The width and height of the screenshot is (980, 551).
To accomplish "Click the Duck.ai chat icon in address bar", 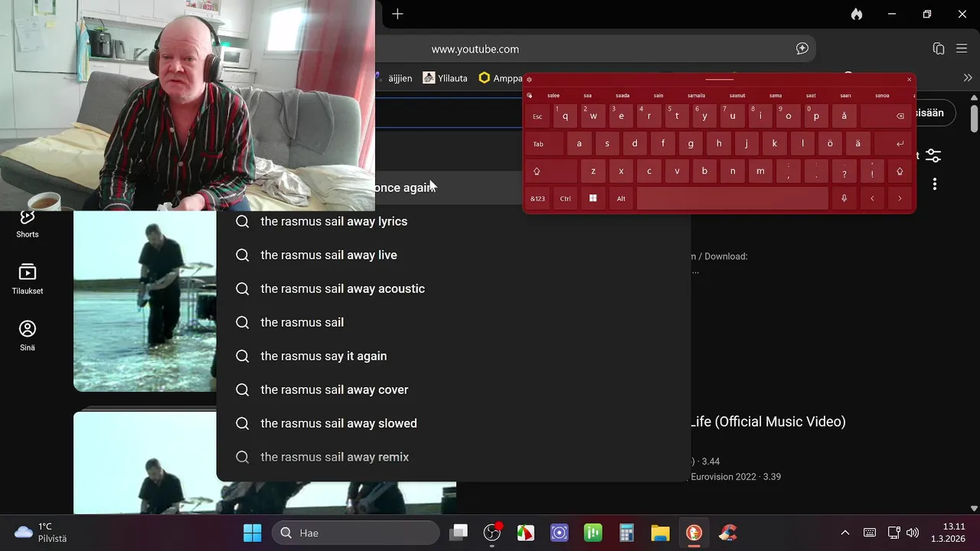I will tap(802, 49).
